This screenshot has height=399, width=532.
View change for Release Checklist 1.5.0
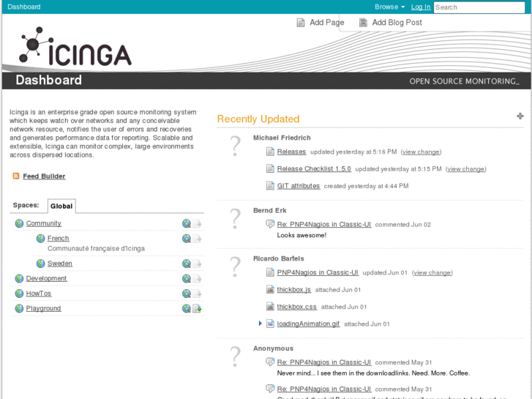pyautogui.click(x=466, y=169)
